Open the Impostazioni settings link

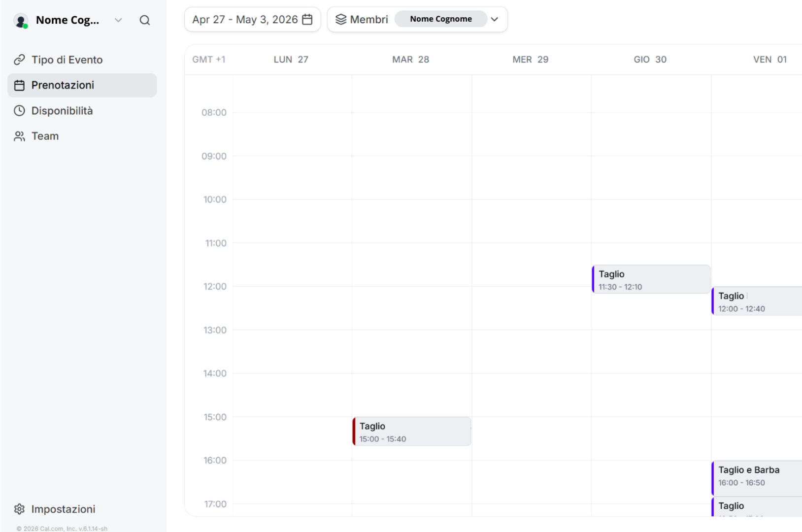coord(63,509)
